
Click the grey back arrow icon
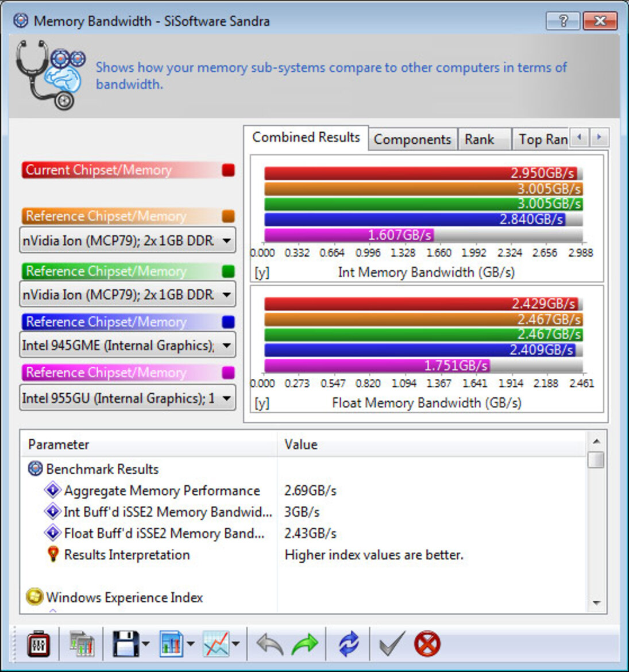click(270, 644)
